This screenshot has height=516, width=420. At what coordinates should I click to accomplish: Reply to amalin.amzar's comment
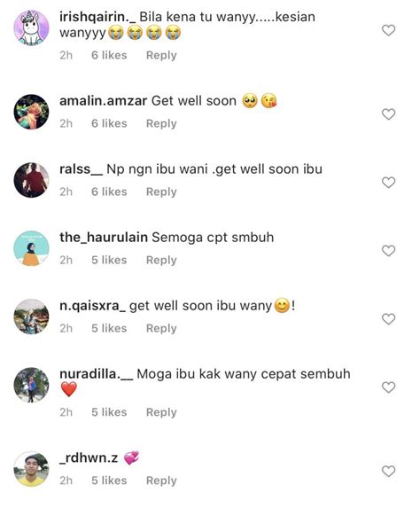(161, 124)
